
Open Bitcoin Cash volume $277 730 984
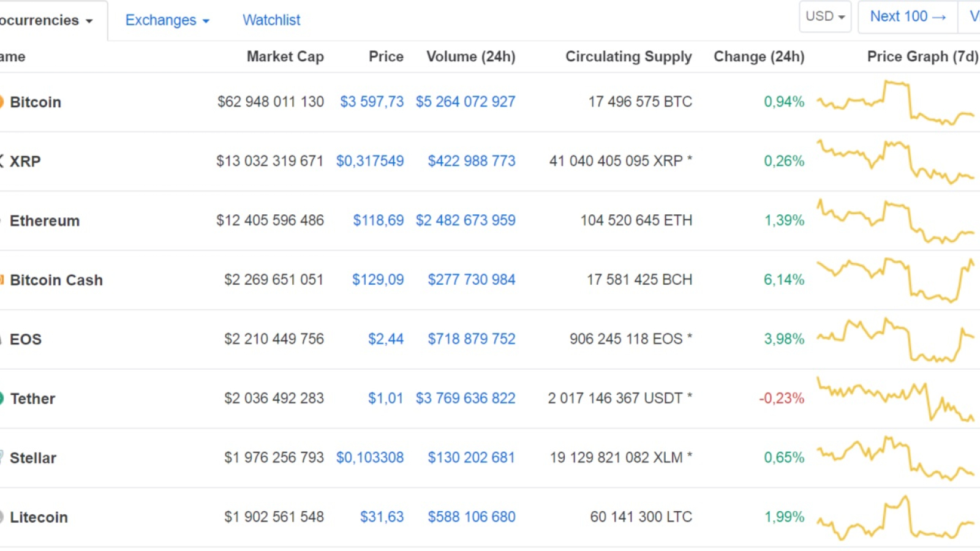click(472, 280)
